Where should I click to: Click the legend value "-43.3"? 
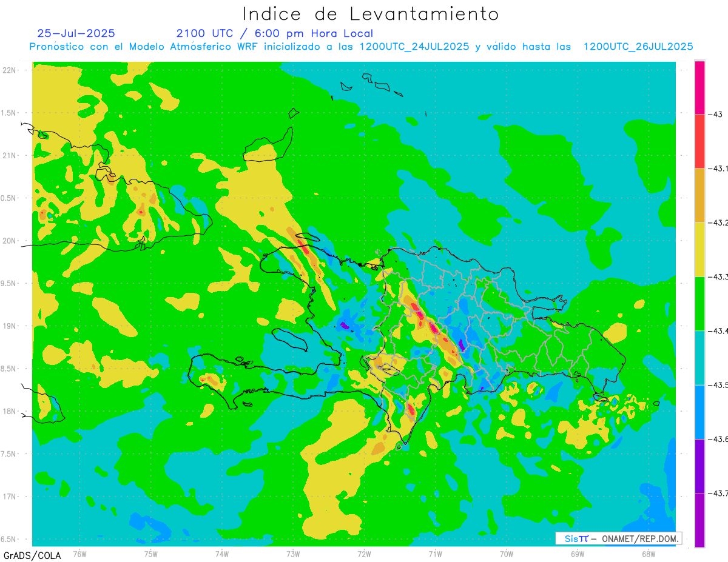click(718, 276)
